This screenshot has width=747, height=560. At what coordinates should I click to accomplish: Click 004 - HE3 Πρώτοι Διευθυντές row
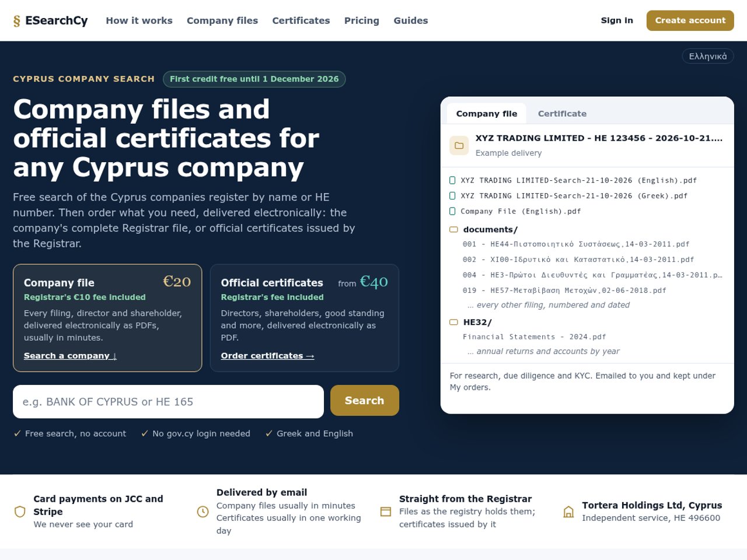pos(592,275)
